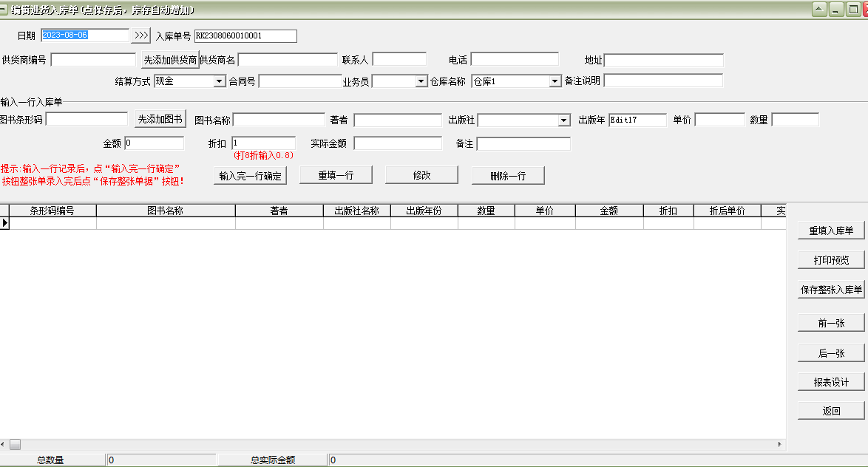The height and width of the screenshot is (467, 868).
Task: Maximize the 编辑进货入库单 window
Action: click(853, 9)
